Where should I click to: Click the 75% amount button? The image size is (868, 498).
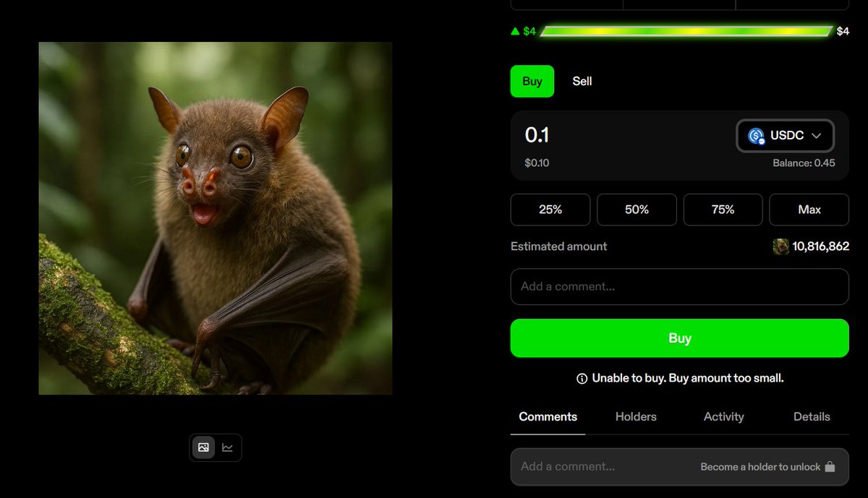coord(723,210)
